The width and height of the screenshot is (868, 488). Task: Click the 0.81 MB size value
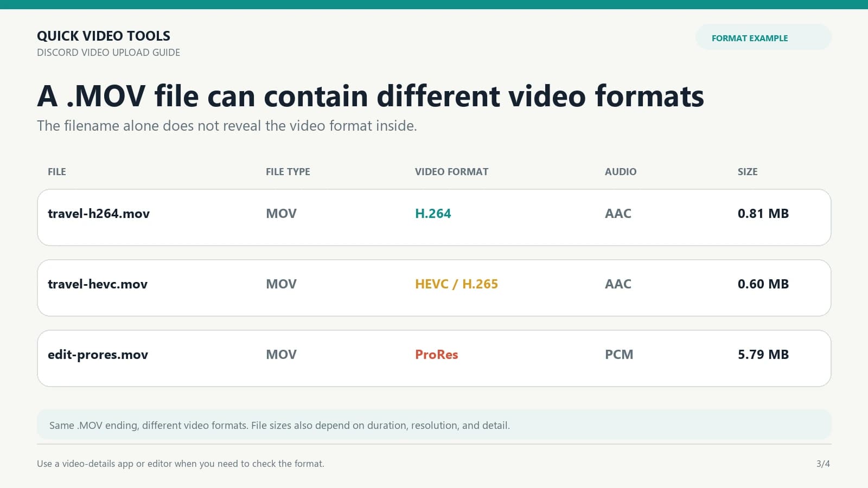coord(763,214)
